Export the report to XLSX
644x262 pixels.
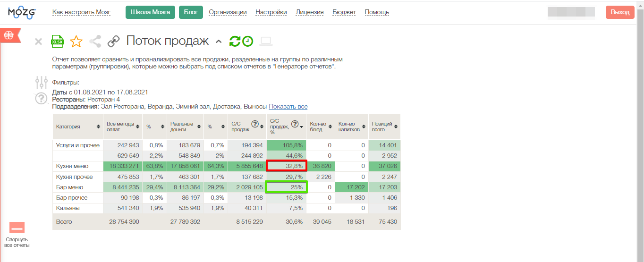58,42
